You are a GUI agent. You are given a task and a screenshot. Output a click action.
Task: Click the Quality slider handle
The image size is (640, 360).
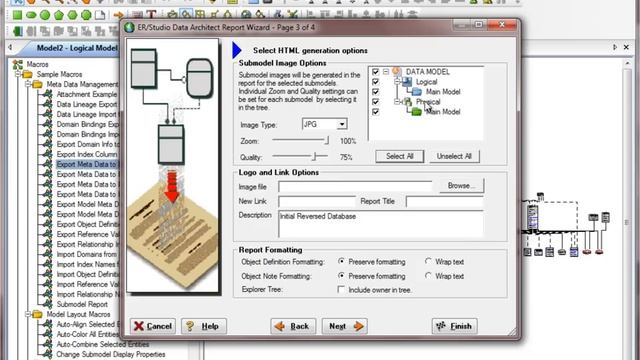tap(314, 156)
